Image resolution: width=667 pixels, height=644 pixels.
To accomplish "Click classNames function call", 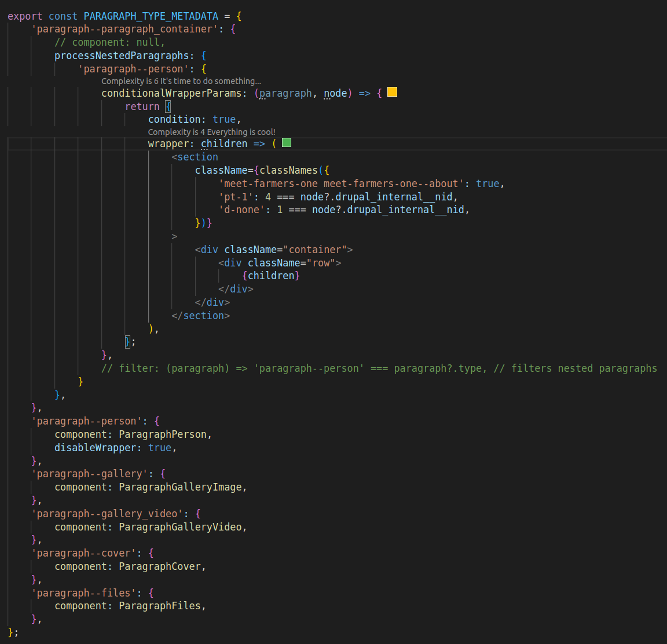I will [288, 170].
